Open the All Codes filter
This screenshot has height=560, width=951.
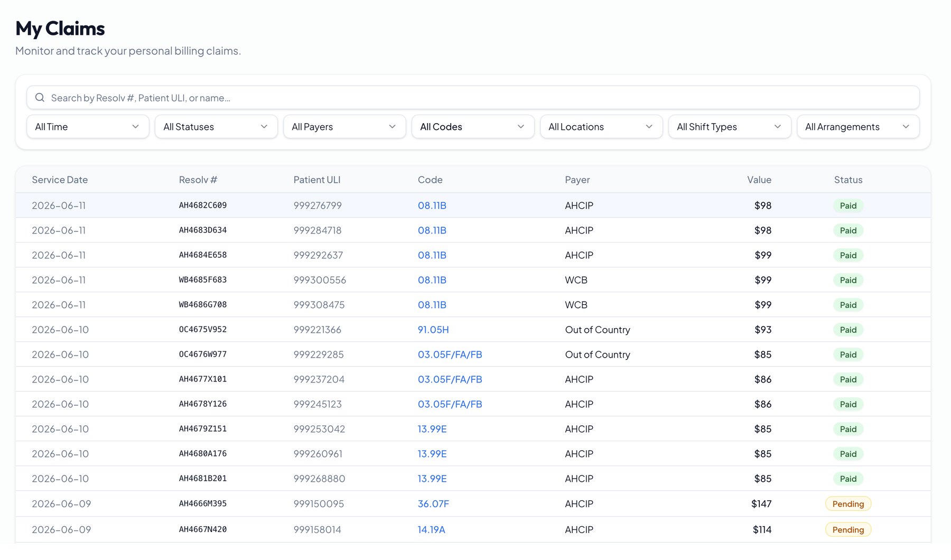click(473, 127)
